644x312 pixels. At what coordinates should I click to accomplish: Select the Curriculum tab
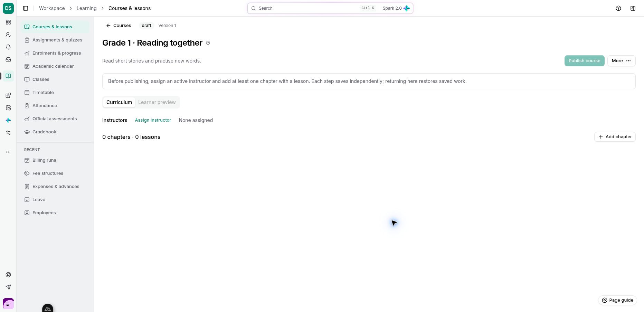pos(119,102)
